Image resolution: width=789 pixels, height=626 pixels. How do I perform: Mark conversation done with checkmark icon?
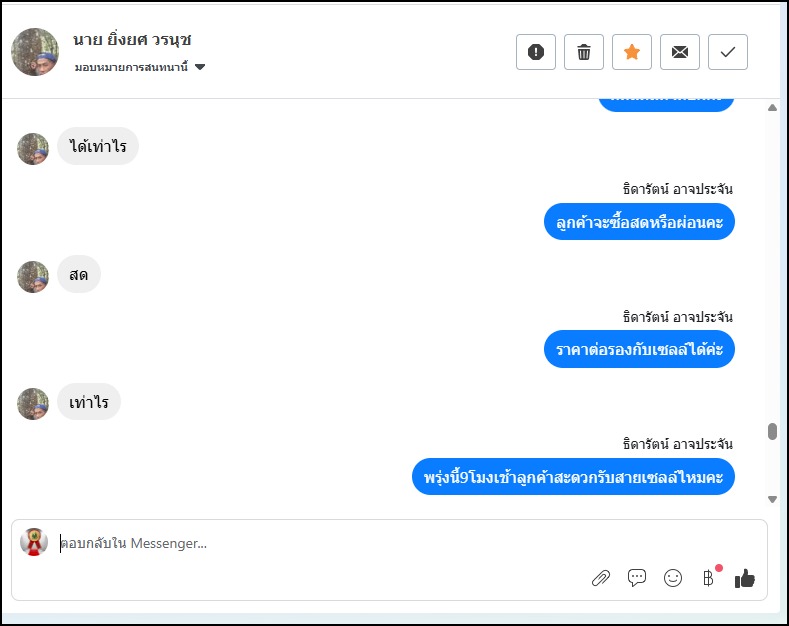728,52
